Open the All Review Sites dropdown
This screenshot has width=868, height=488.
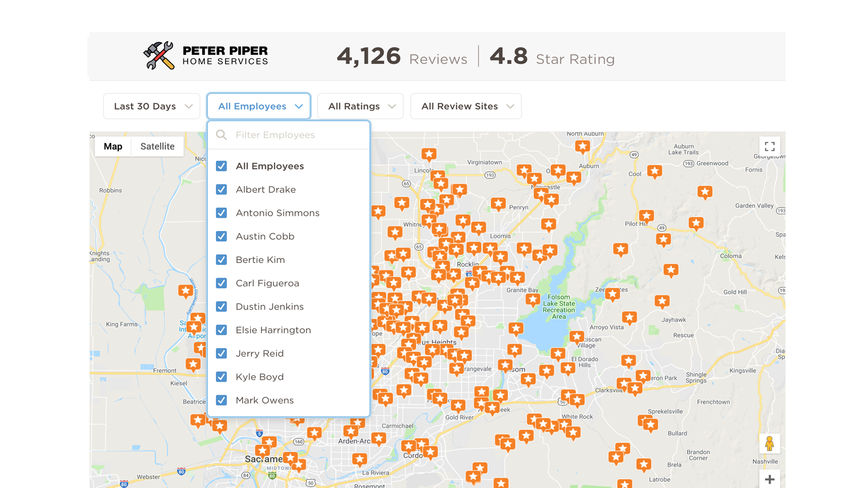(466, 106)
